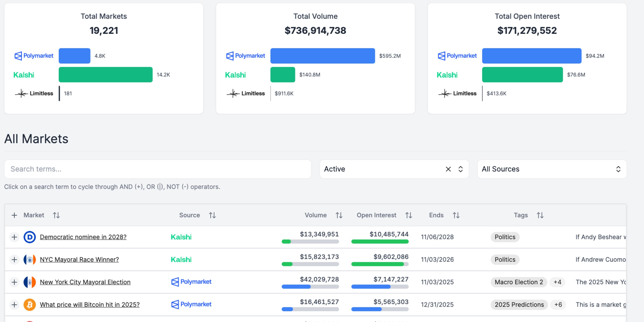
Task: Expand all rows via header plus icon
Action: (x=14, y=215)
